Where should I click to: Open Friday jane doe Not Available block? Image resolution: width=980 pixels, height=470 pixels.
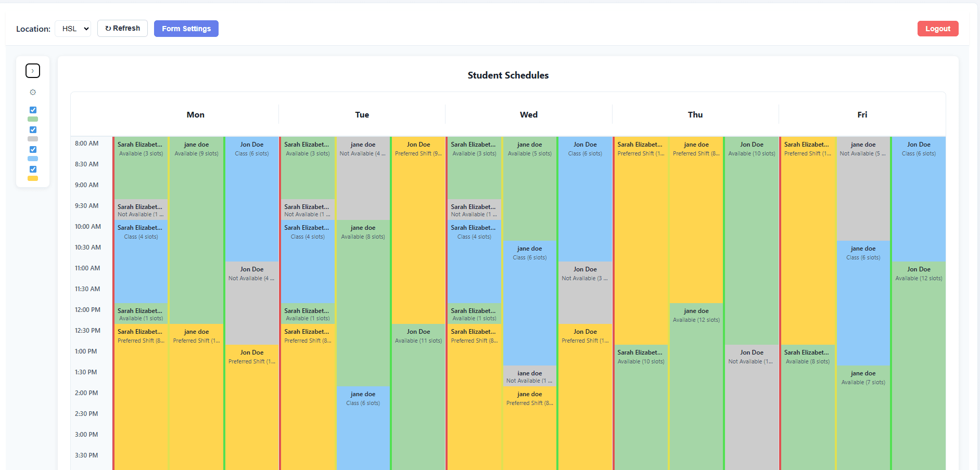click(x=863, y=189)
